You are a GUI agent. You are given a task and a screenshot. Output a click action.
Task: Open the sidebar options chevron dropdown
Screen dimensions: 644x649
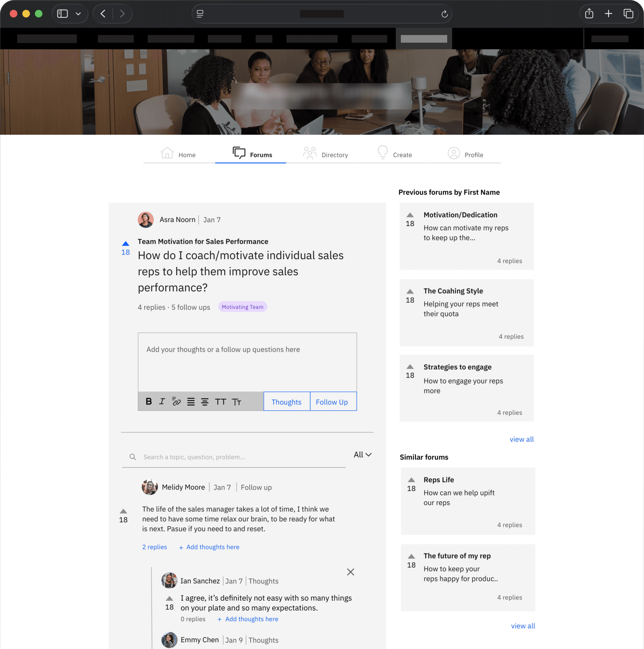click(78, 14)
